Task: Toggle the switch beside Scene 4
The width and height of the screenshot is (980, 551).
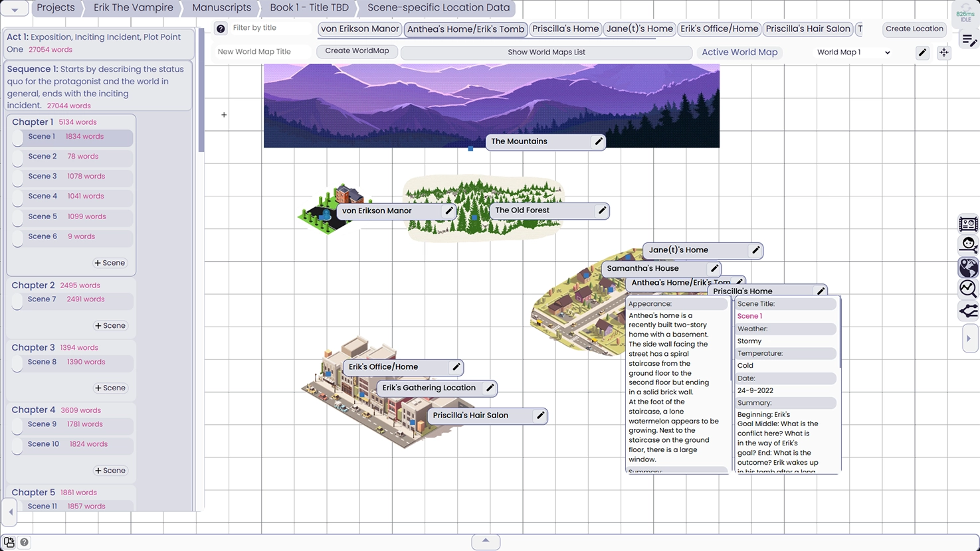Action: 18,197
